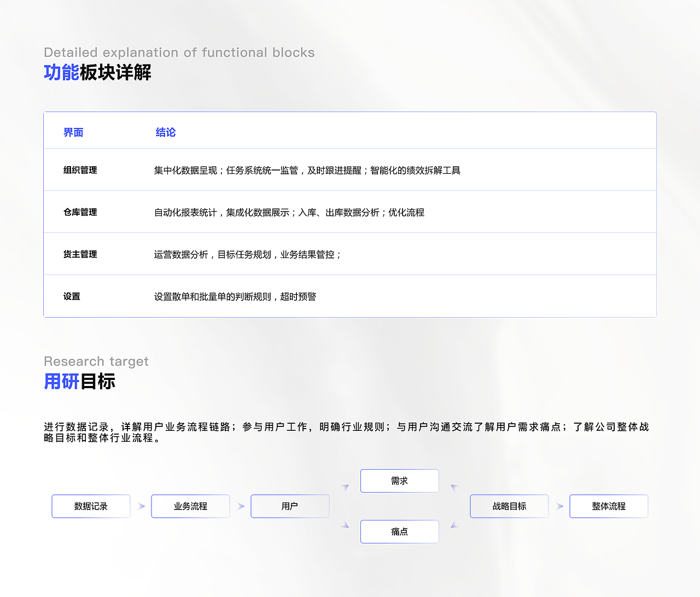This screenshot has height=597, width=700.
Task: Click the 用研目标 heading
Action: pyautogui.click(x=79, y=381)
